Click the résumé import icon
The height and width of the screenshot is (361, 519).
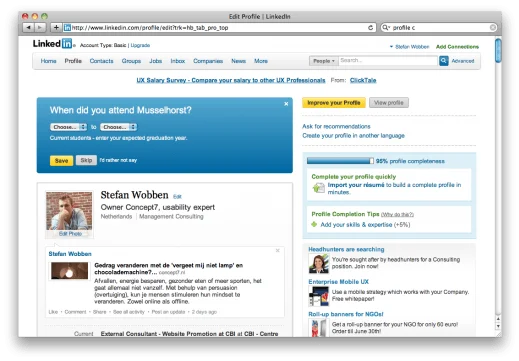pos(318,188)
